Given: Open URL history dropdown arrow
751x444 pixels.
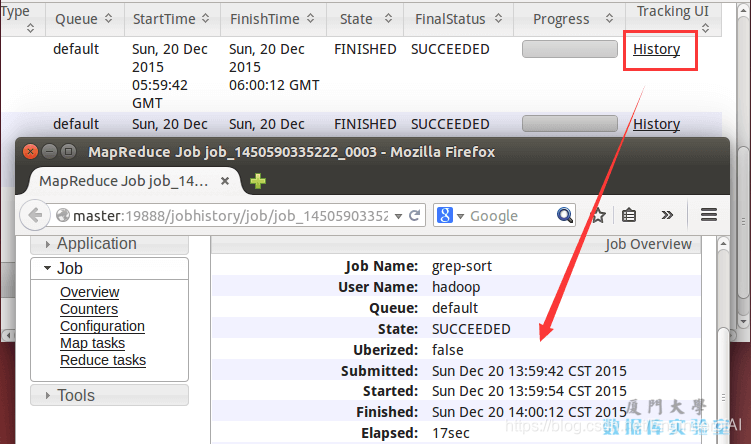Looking at the screenshot, I should point(398,216).
